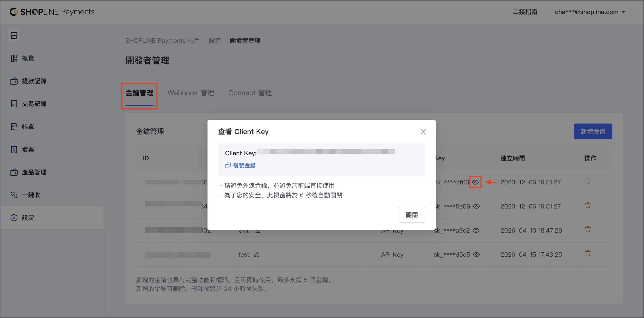
Task: Click 複製金鑰 to copy the key
Action: coord(240,165)
